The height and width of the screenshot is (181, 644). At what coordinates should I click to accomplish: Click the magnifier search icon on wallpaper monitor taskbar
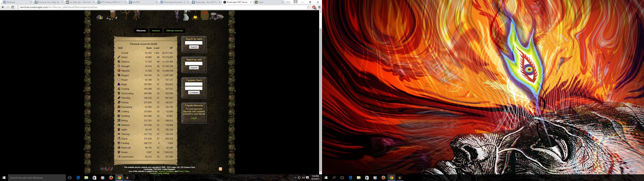[334, 178]
